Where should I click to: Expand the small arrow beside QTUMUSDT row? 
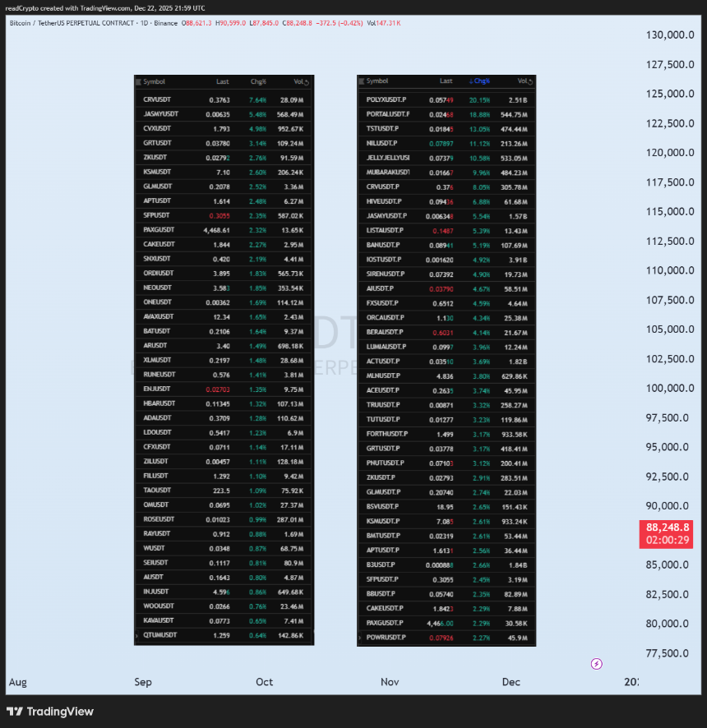coord(136,636)
